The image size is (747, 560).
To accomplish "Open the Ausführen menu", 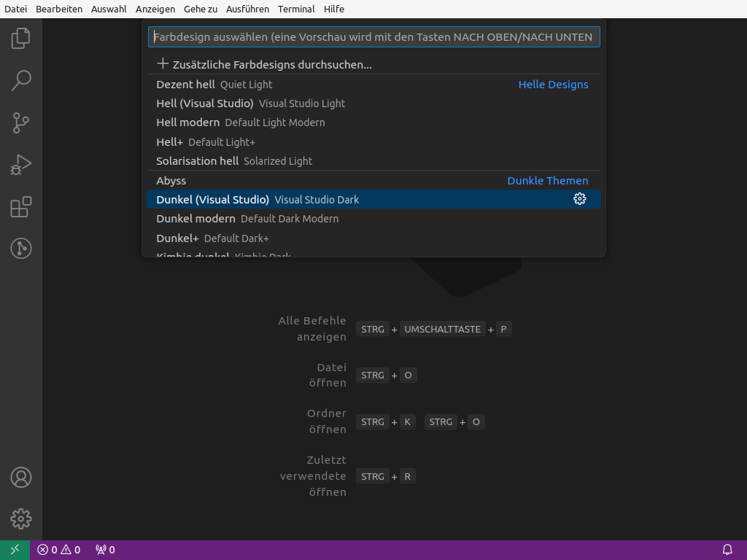I will (248, 9).
